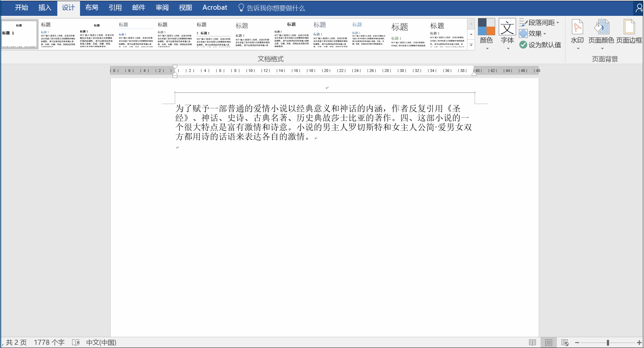
Task: Expand the document formatting style gallery
Action: coord(471,45)
